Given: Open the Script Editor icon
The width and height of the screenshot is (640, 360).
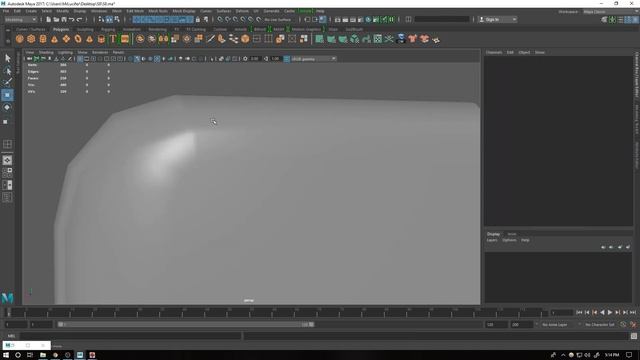Looking at the screenshot, I should (634, 336).
